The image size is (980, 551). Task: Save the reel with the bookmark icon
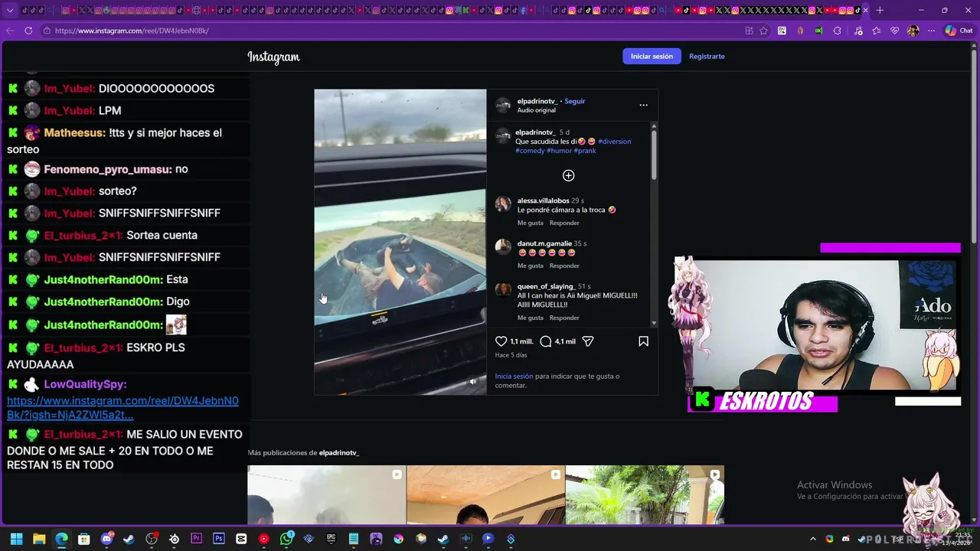tap(643, 341)
